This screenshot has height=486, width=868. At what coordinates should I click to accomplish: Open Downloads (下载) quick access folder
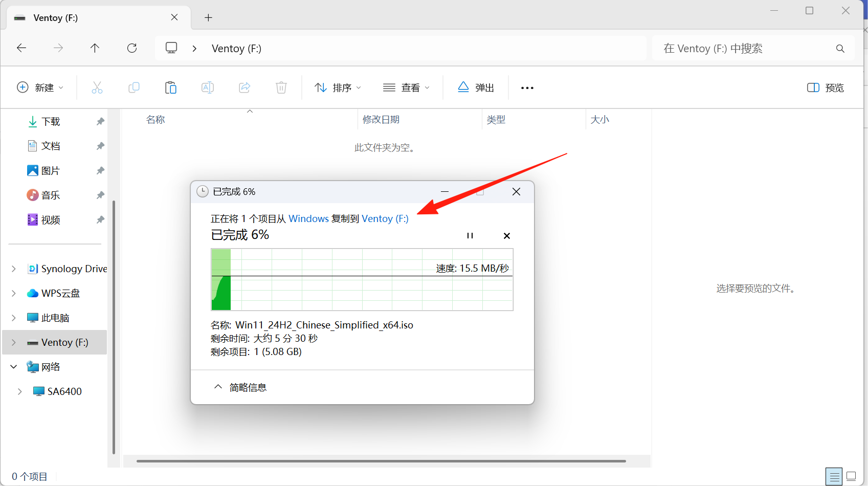[51, 122]
